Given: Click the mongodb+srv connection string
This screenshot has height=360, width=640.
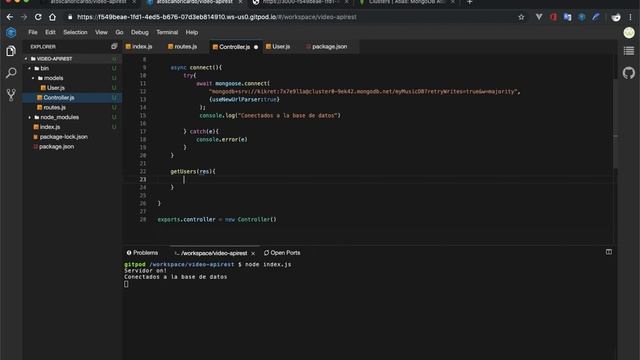Looking at the screenshot, I should [x=363, y=91].
